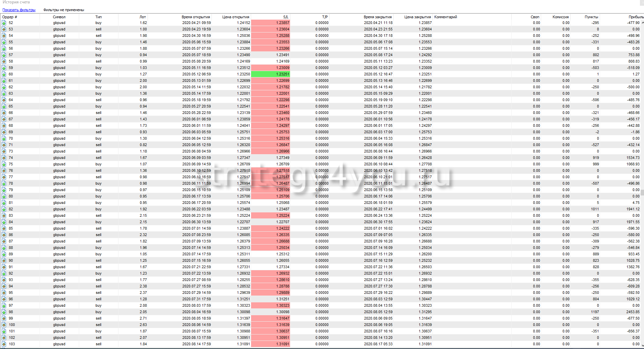The width and height of the screenshot is (644, 349).
Task: Click the green S/L cell of order 60
Action: tap(270, 74)
